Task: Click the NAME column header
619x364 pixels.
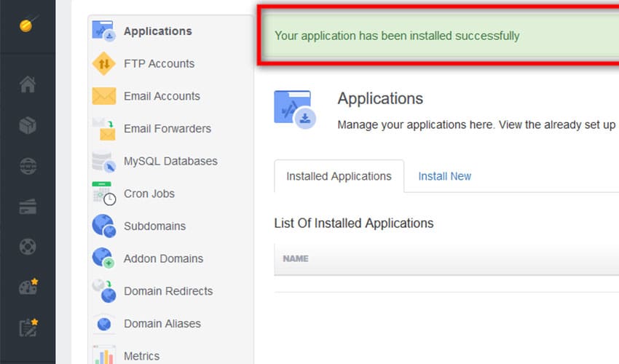Action: coord(295,258)
